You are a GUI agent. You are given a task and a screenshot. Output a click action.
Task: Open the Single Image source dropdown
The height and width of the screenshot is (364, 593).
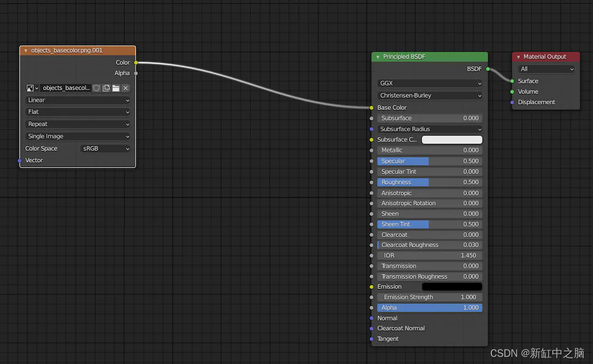[x=77, y=136]
